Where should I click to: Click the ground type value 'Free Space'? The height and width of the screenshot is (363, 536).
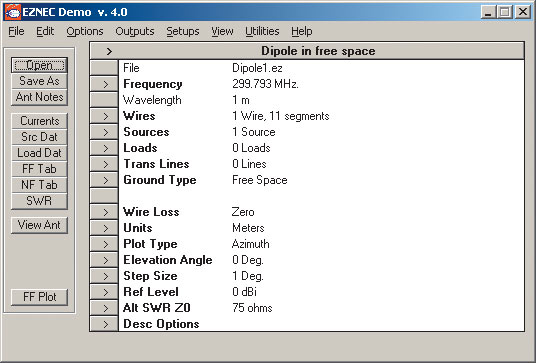click(x=260, y=180)
